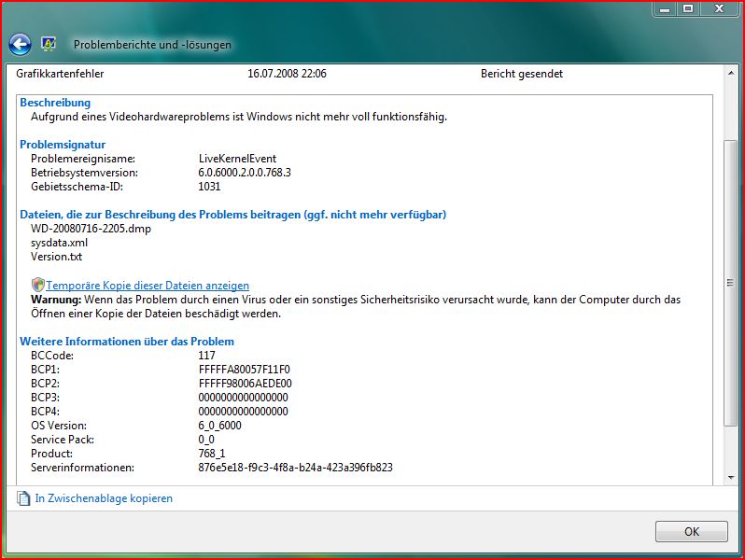Click the Beschreibung section heading
The width and height of the screenshot is (745, 560).
click(55, 103)
